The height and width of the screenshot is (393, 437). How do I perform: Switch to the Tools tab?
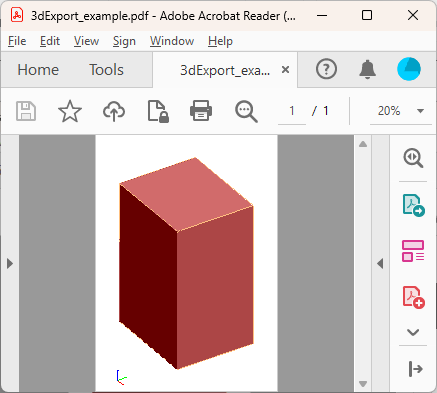[x=106, y=70]
